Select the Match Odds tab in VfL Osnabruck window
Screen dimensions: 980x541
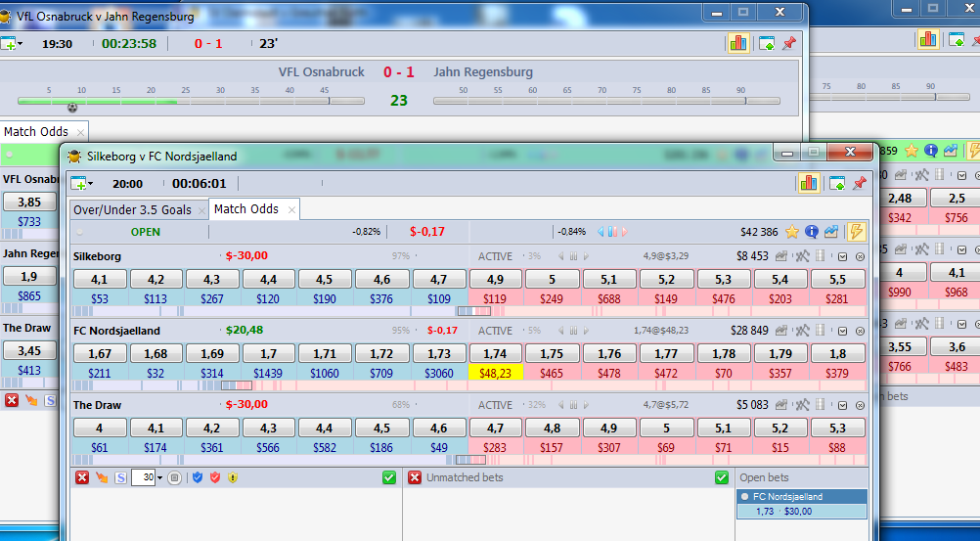pos(36,131)
